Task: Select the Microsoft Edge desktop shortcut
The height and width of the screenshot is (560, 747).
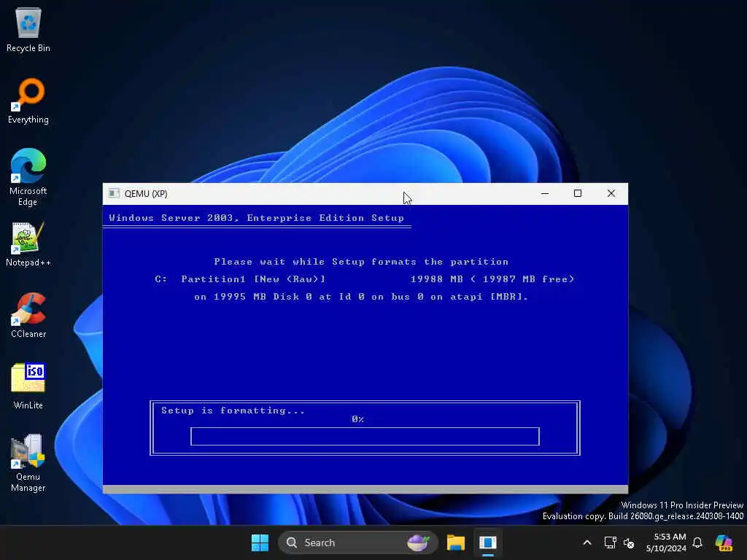Action: click(28, 177)
